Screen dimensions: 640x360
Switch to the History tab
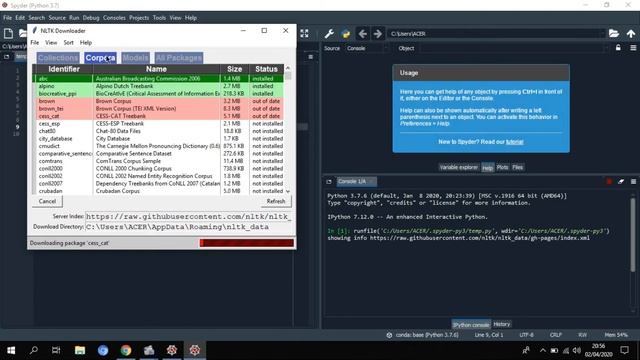point(502,324)
